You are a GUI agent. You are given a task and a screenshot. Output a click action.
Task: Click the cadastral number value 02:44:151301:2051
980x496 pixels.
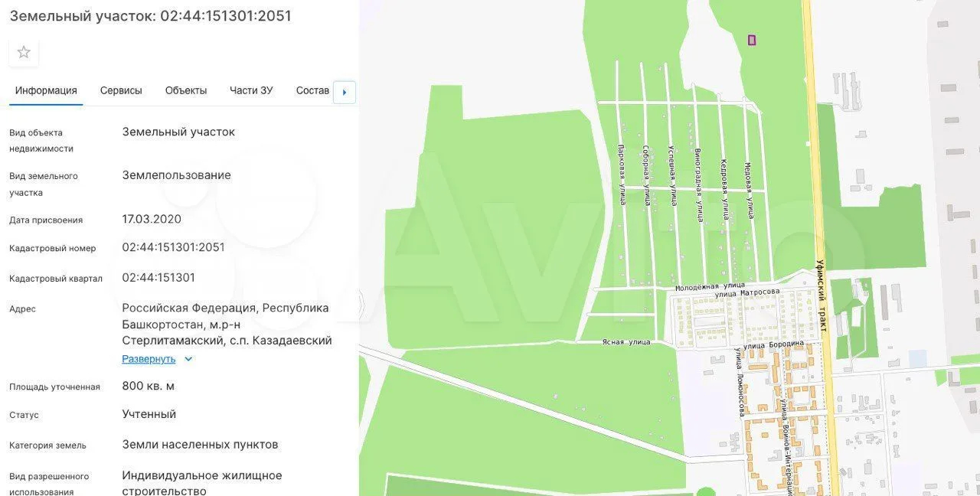174,247
